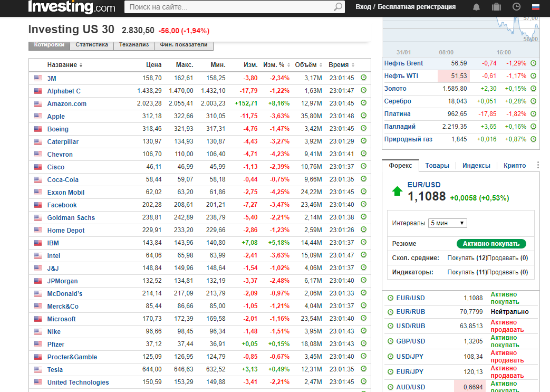Viewport: 550px width, 392px height.
Task: Click the clock icon in the Apple row
Action: [364, 116]
